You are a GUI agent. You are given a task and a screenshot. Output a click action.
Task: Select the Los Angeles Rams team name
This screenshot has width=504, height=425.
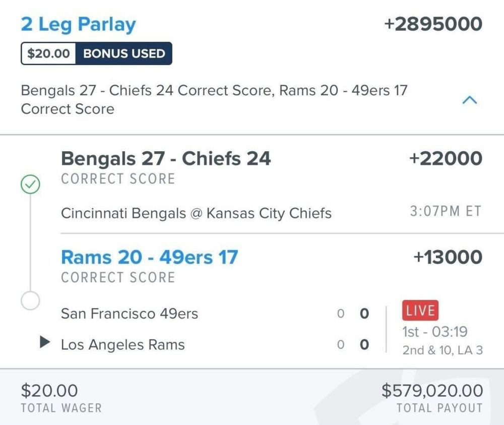[x=122, y=345]
